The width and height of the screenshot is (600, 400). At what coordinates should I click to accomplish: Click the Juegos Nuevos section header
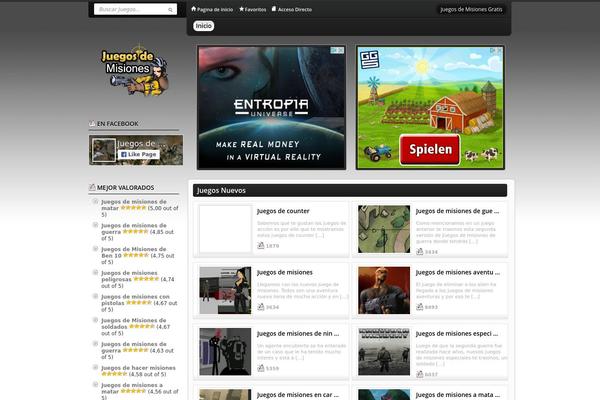pos(350,190)
